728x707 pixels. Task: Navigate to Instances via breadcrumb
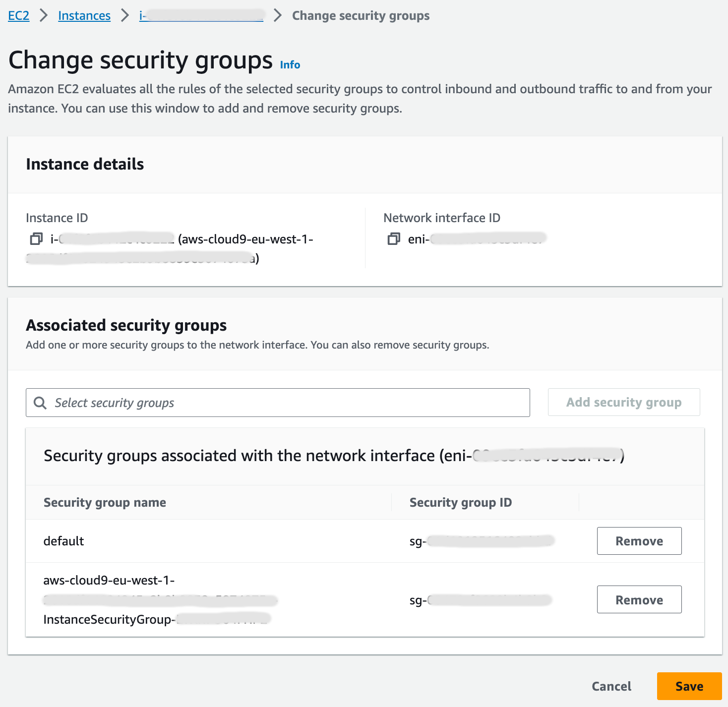[84, 15]
